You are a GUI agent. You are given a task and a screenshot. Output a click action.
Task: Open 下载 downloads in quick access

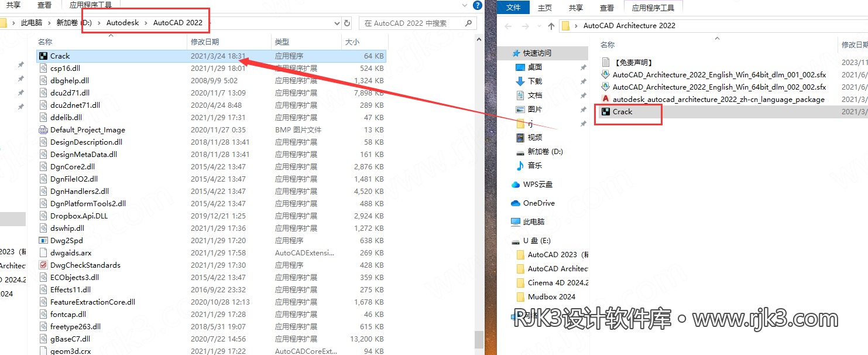[535, 81]
